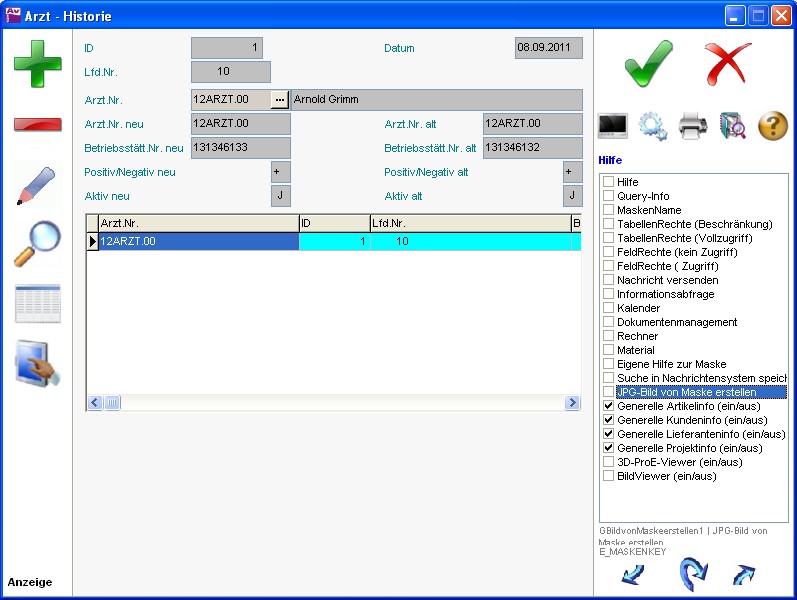Open the magnifying glass search icon
The image size is (797, 600).
37,244
